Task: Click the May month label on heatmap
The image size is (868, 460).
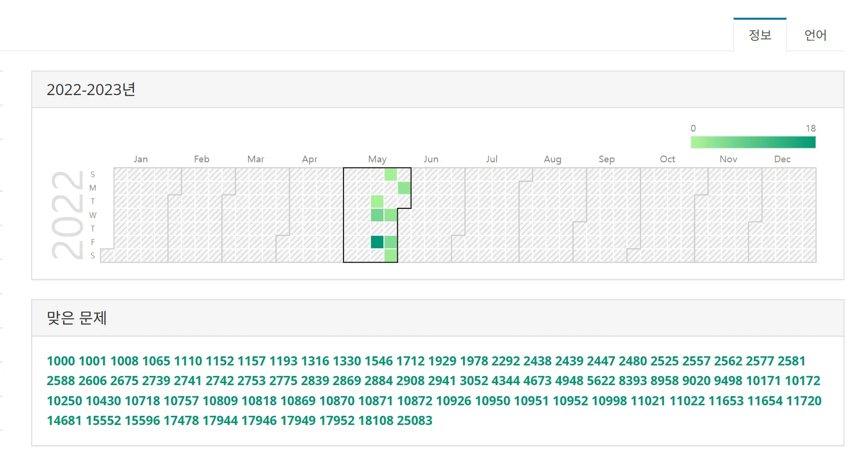Action: [377, 159]
